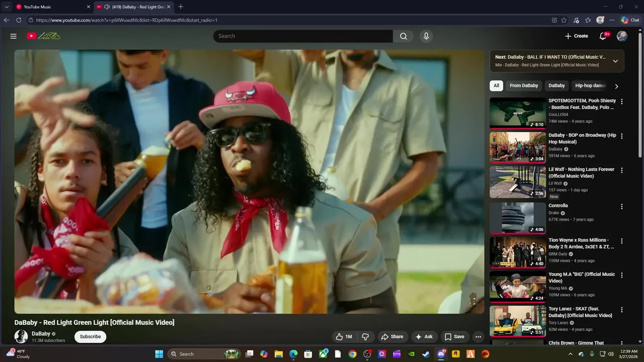Image resolution: width=644 pixels, height=362 pixels.
Task: Open the media control music icon
Action: click(x=576, y=20)
